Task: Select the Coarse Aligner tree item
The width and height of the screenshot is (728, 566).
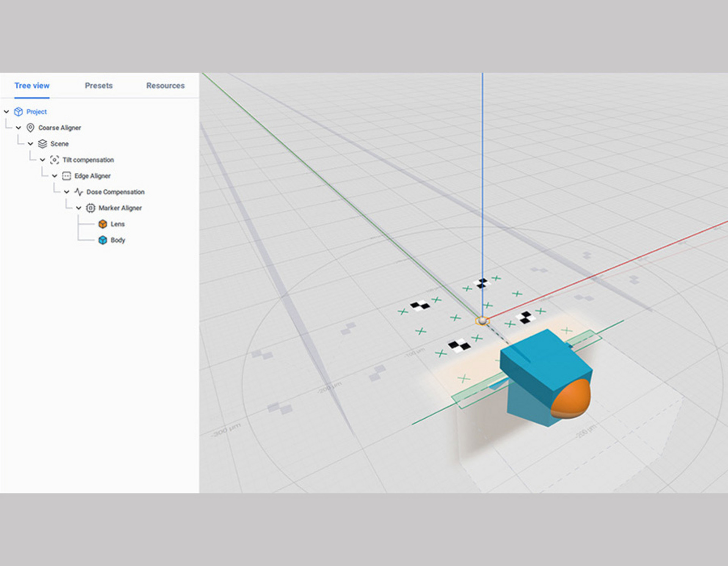Action: (x=60, y=128)
